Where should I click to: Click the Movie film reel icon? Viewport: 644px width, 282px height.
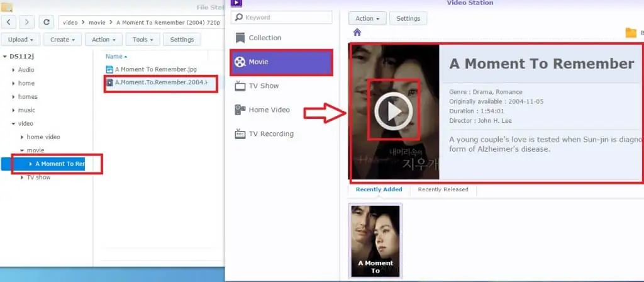pos(240,62)
